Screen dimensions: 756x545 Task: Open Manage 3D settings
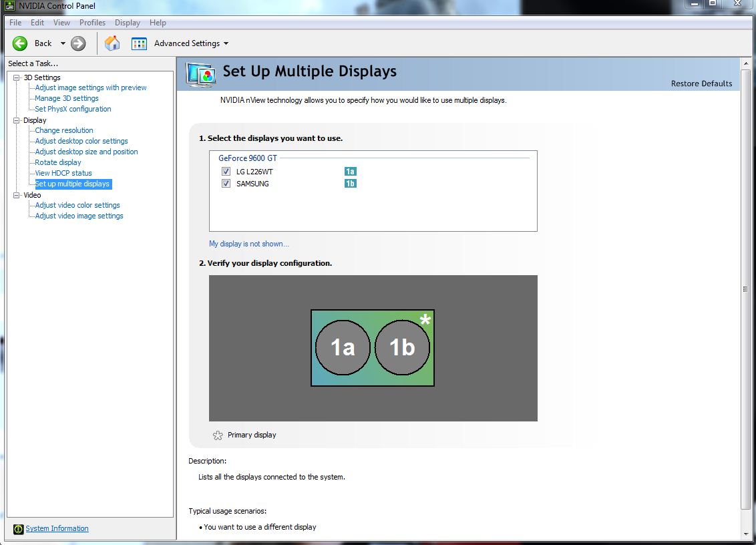[x=67, y=98]
